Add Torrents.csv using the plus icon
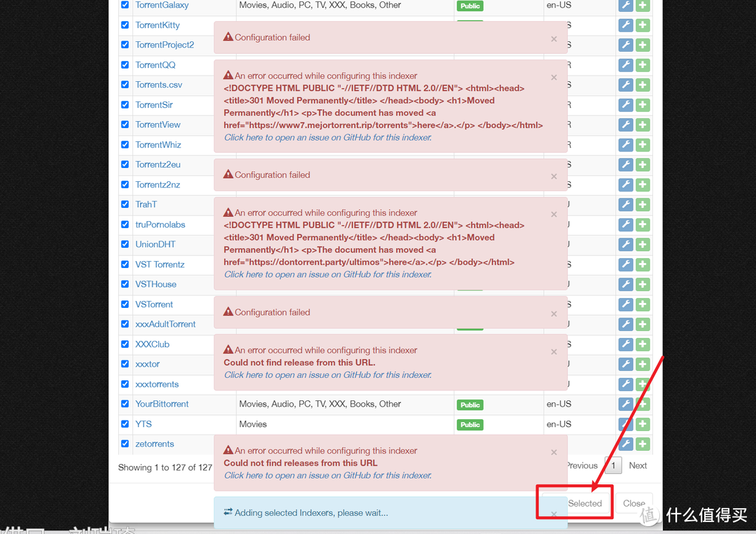Viewport: 756px width, 534px height. tap(642, 85)
